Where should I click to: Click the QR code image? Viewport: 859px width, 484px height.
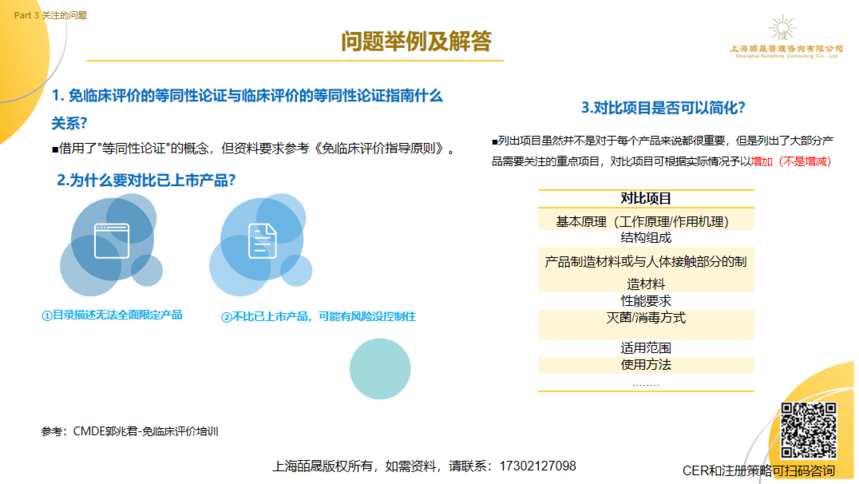pos(808,430)
